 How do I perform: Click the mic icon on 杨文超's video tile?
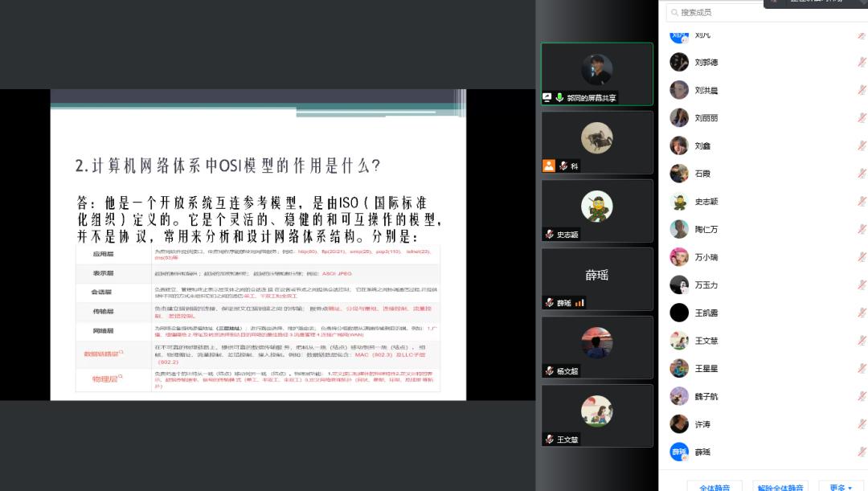[x=550, y=370]
